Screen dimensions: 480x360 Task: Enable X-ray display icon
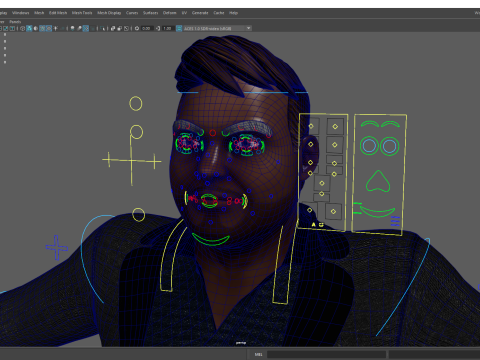(113, 28)
